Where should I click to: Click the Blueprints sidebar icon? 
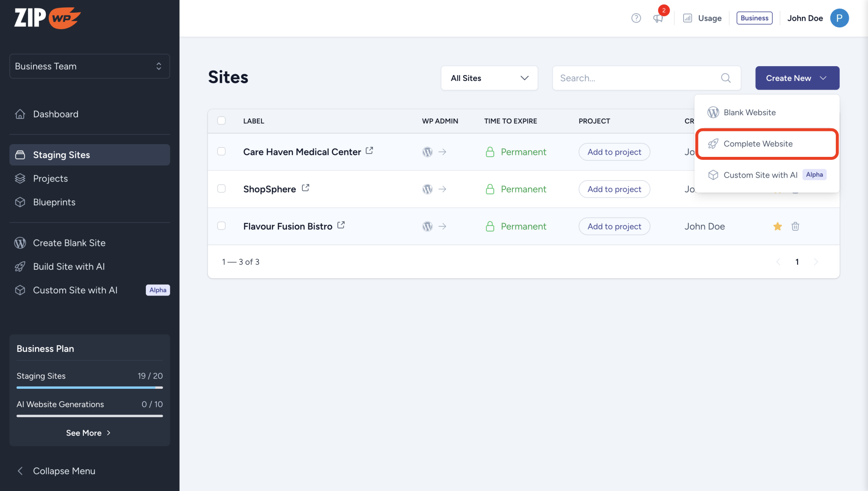(x=20, y=202)
